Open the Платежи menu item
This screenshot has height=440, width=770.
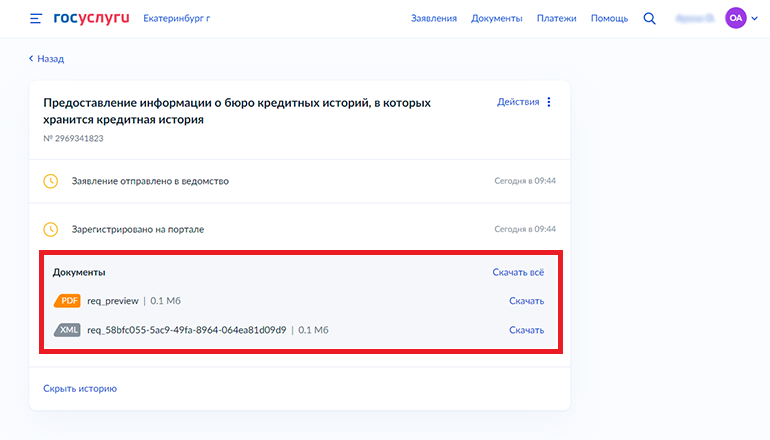coord(556,19)
